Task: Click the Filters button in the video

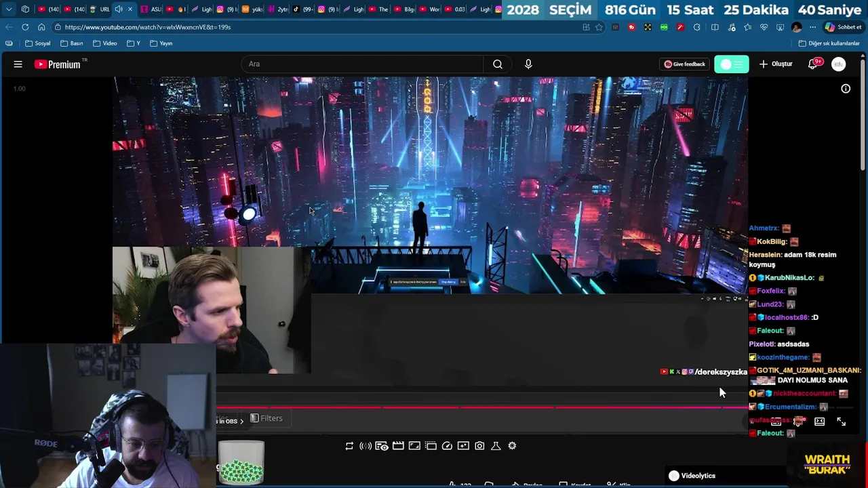Action: click(x=267, y=418)
